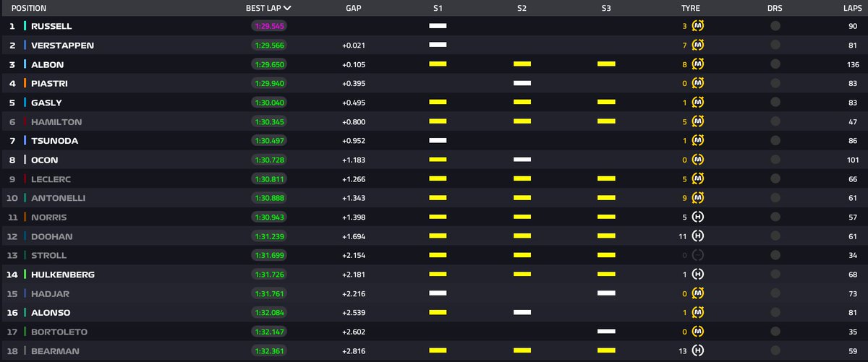Click Russell's DRS indicator dot
Screen dimensions: 868x362
click(x=775, y=26)
